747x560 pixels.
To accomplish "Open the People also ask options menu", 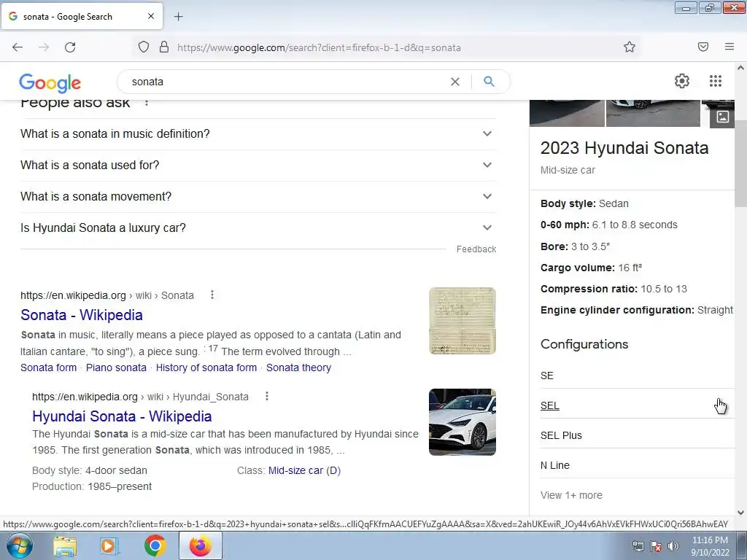I will pos(147,102).
